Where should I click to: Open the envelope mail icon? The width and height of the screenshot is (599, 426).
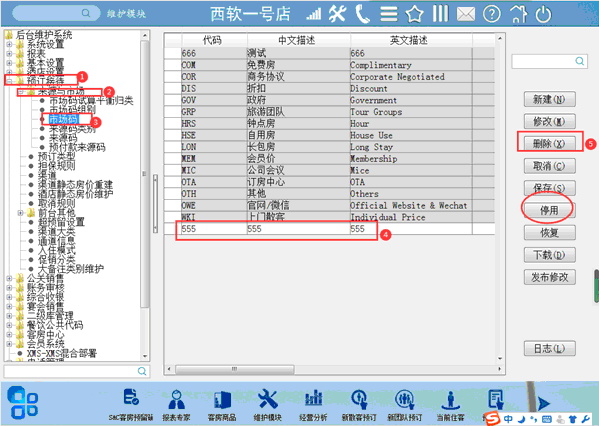point(466,15)
